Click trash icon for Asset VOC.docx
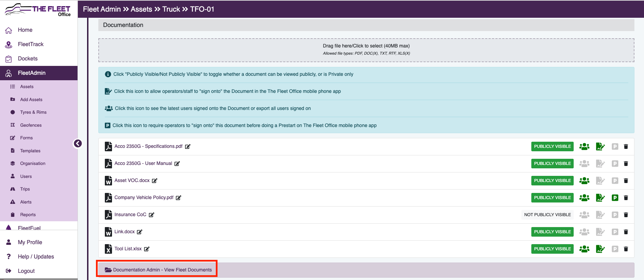This screenshot has width=644, height=280. tap(626, 181)
